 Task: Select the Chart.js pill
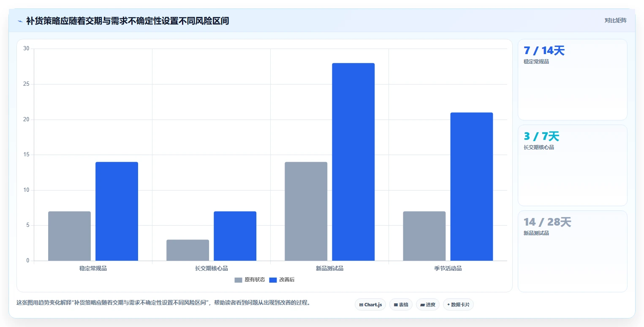click(x=370, y=305)
